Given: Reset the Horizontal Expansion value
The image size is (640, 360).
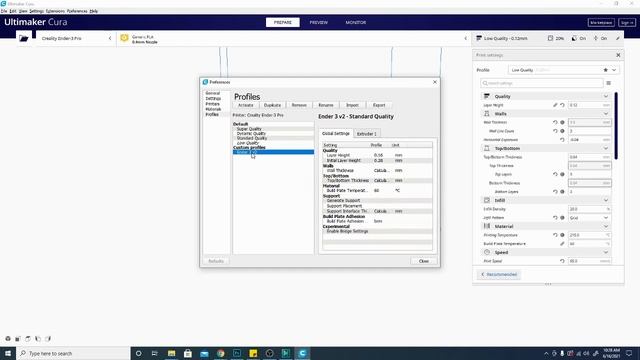Looking at the screenshot, I should coord(562,140).
